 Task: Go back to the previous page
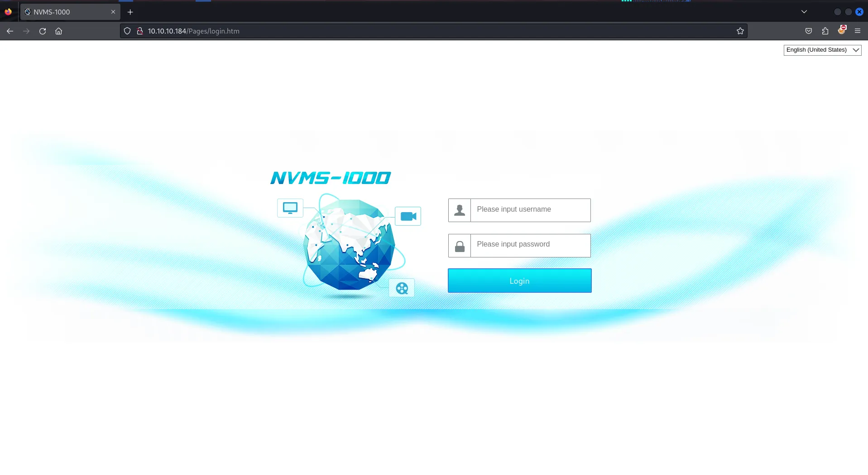[10, 31]
